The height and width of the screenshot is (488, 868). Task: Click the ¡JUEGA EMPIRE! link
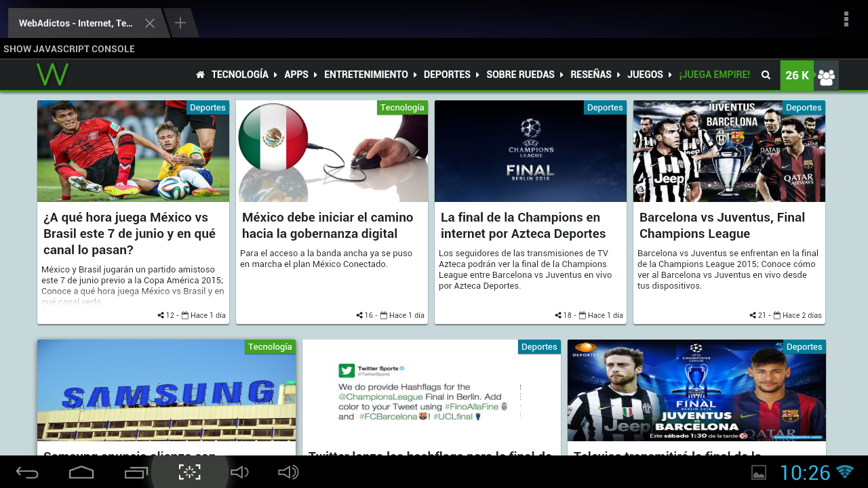tap(715, 75)
